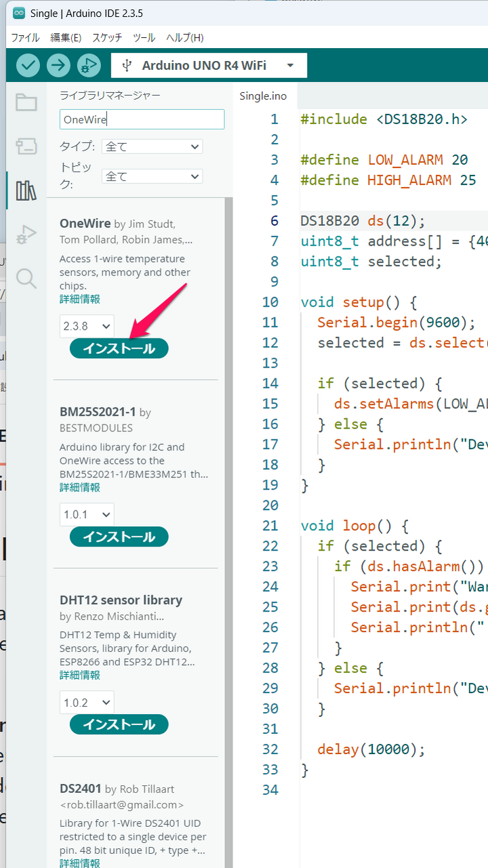Click the Upload arrow button

point(58,65)
